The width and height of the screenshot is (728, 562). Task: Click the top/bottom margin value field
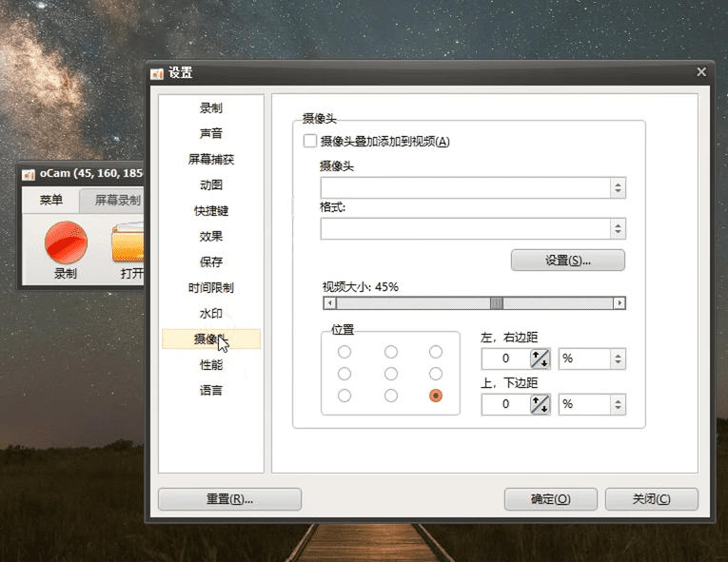(x=504, y=404)
